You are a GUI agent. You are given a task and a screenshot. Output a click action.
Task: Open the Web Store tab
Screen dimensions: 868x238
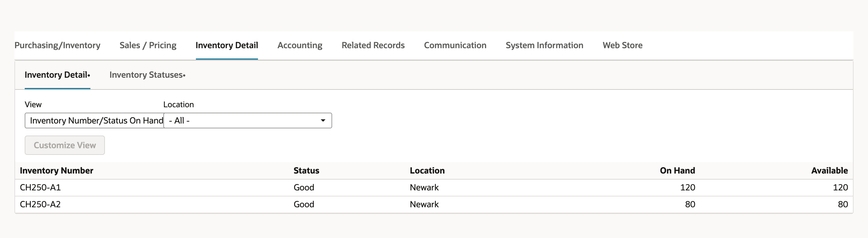click(622, 45)
